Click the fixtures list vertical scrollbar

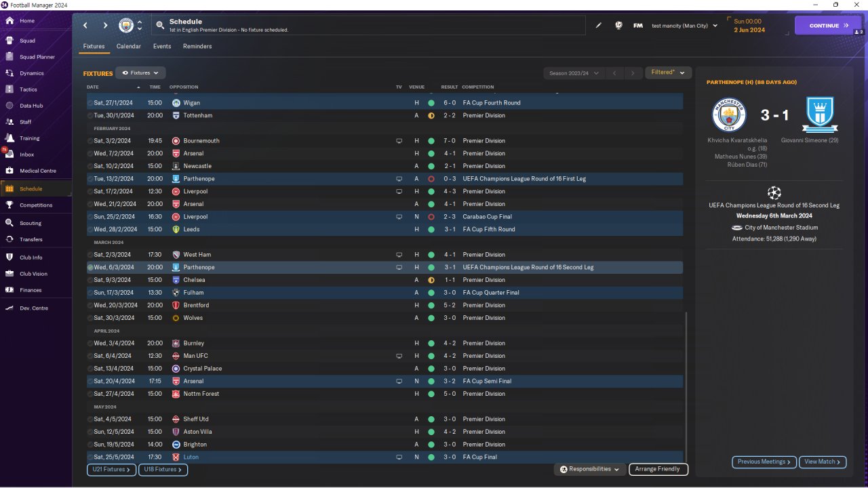pos(686,387)
